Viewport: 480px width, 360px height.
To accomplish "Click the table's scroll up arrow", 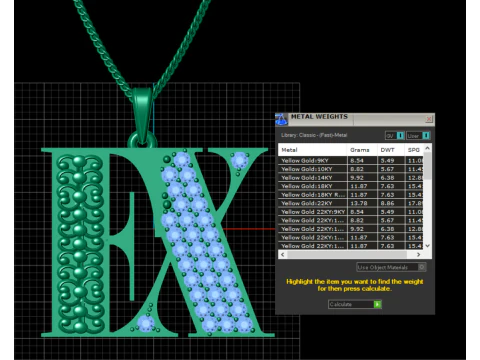I will point(428,148).
